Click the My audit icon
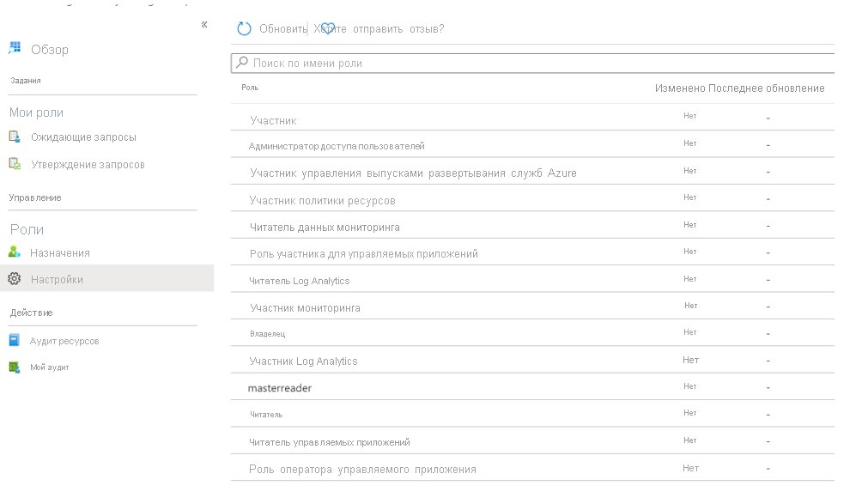Viewport: 868px width, 504px height. pos(15,367)
